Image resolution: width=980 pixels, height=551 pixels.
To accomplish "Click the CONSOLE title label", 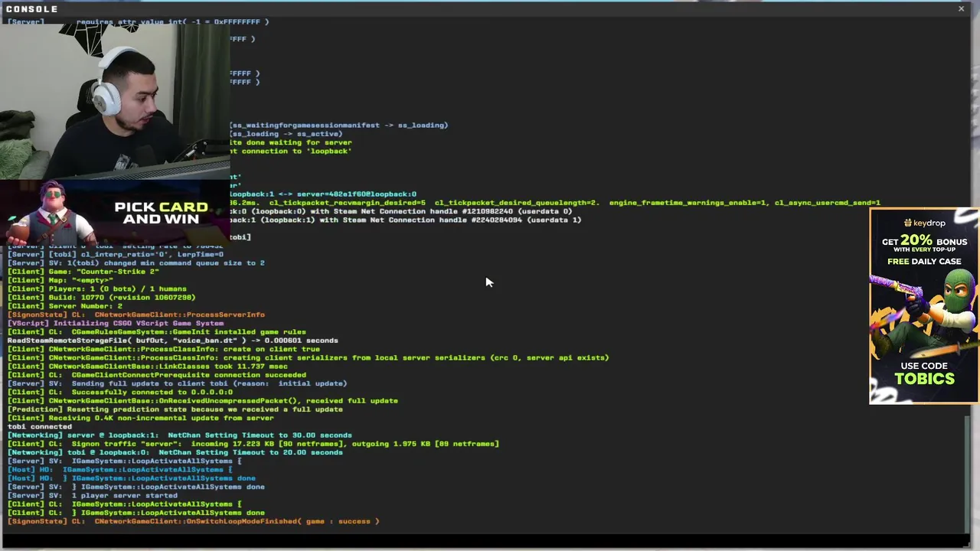I will pyautogui.click(x=32, y=8).
